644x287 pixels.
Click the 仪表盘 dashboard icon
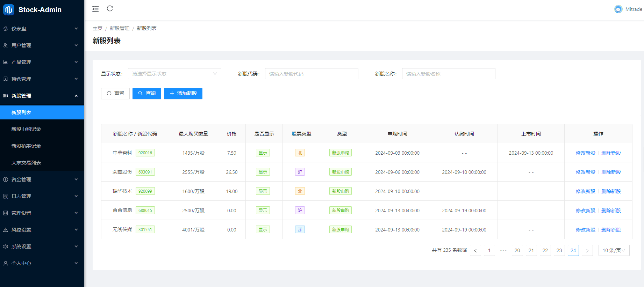point(6,29)
